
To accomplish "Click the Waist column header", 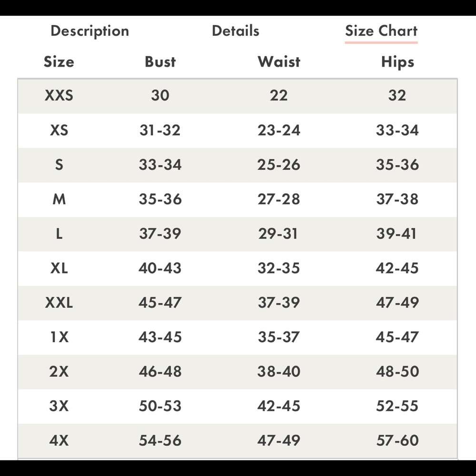I will pyautogui.click(x=279, y=61).
